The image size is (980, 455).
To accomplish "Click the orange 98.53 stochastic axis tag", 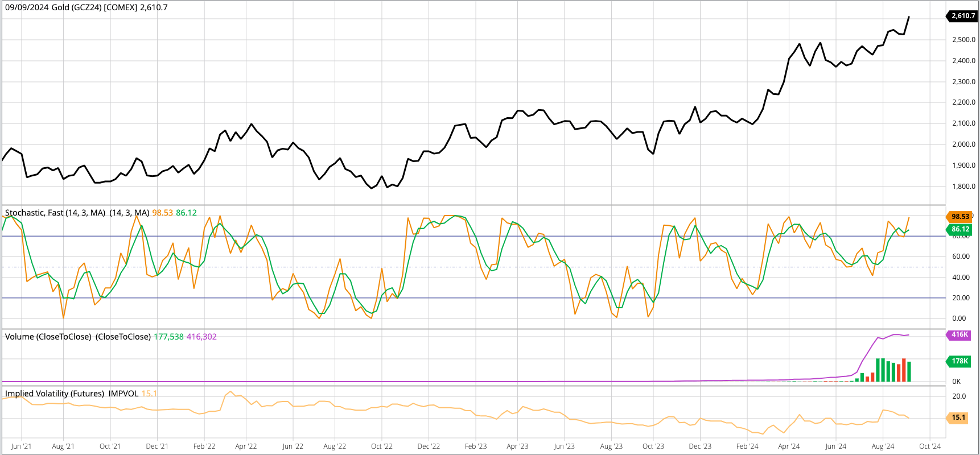I will tap(960, 217).
